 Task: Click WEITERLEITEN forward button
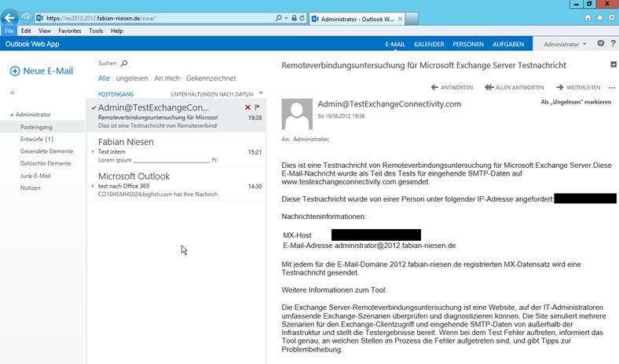coord(578,88)
